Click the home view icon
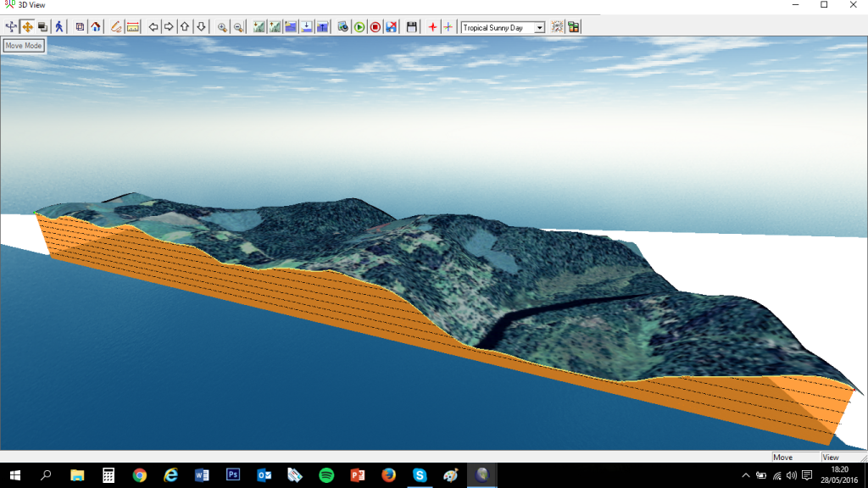The width and height of the screenshot is (868, 488). click(x=96, y=27)
